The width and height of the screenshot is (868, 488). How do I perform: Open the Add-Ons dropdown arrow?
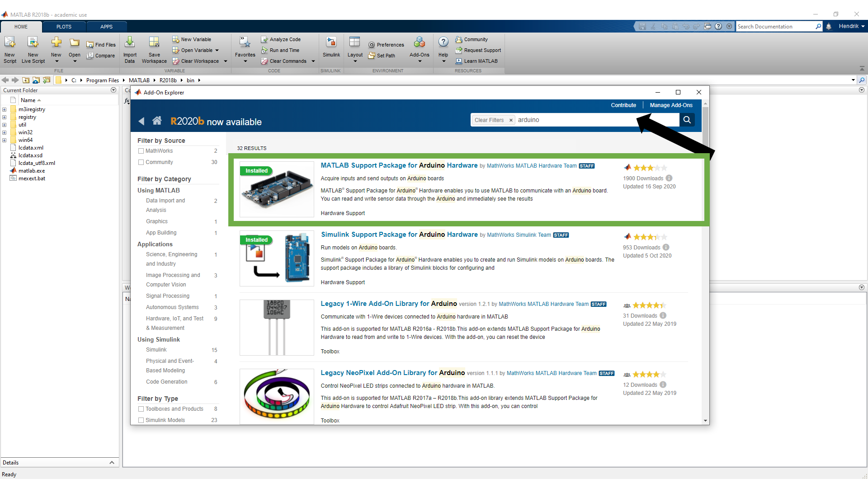click(x=420, y=61)
